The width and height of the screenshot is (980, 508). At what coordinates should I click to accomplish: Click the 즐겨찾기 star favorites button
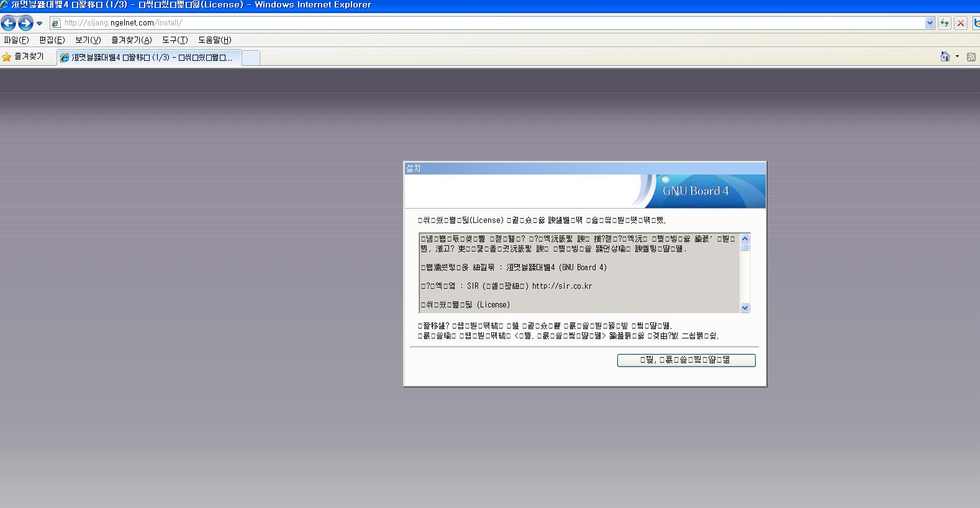24,57
